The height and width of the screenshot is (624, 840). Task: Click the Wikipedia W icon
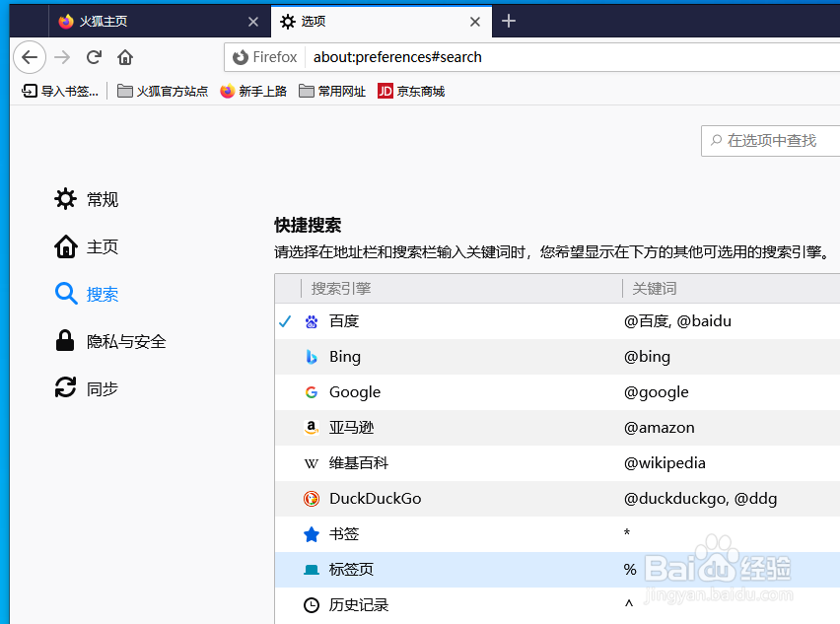[x=312, y=463]
